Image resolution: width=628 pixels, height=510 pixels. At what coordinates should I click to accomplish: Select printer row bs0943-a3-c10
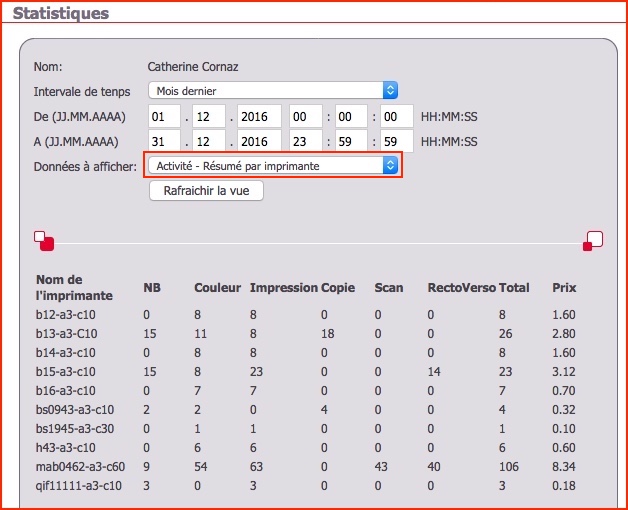pos(306,409)
